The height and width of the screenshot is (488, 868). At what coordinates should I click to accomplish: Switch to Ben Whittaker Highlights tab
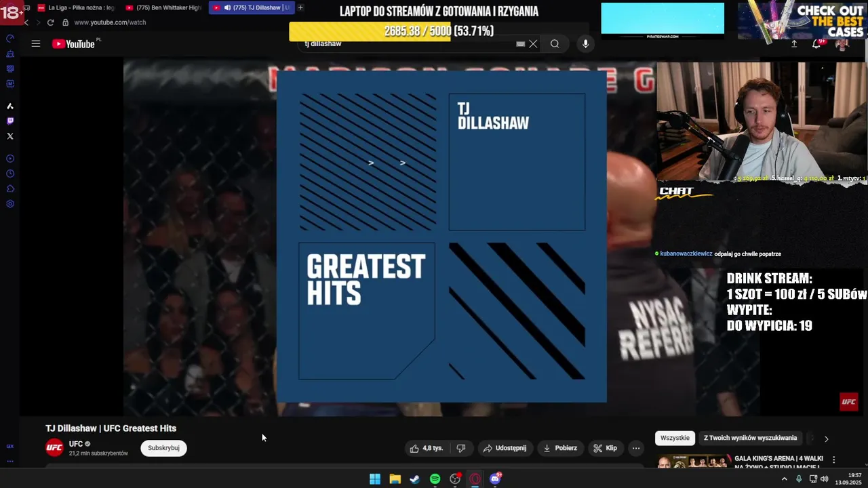tap(163, 7)
